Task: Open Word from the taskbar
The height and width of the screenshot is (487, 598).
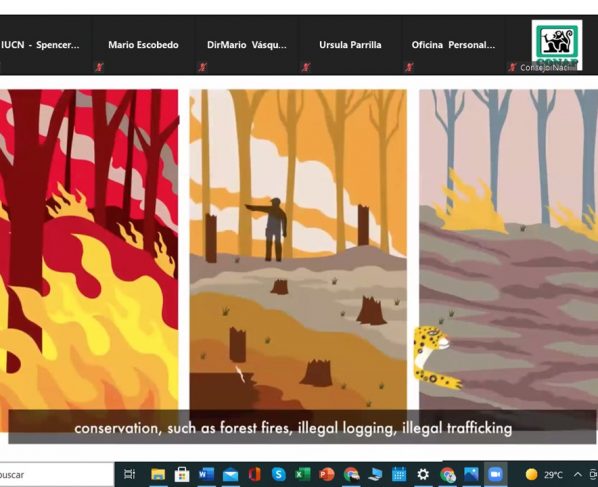Action: click(206, 474)
